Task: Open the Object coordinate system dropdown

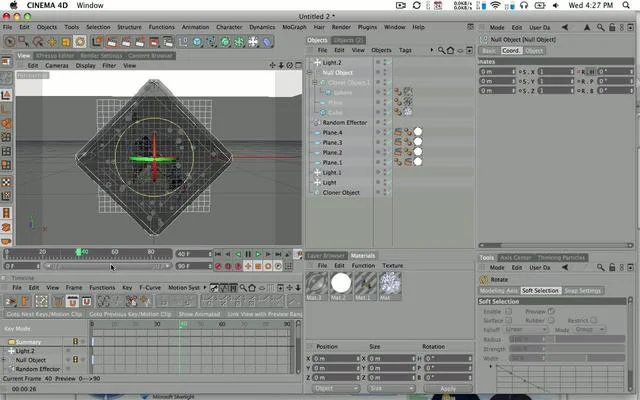Action: (336, 388)
